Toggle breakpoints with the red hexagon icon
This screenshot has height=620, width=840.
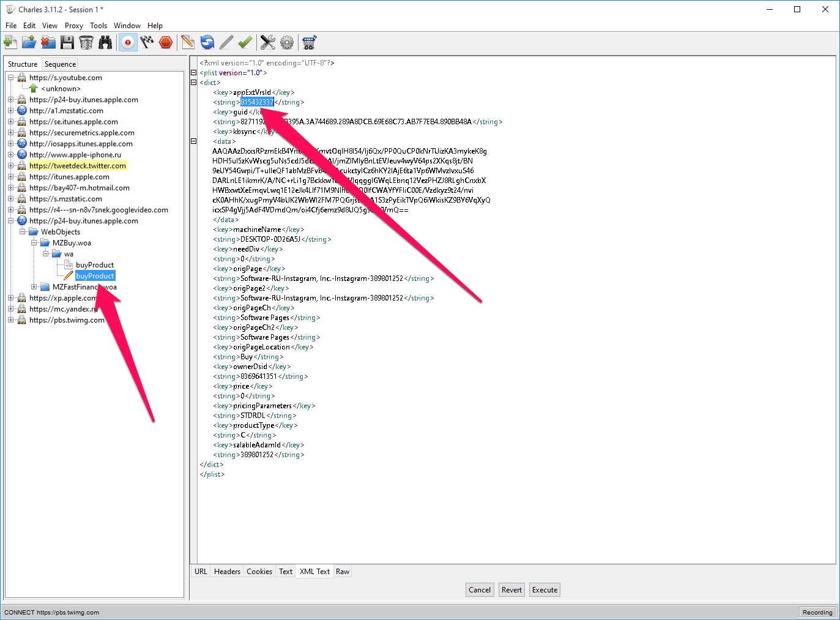pos(166,42)
